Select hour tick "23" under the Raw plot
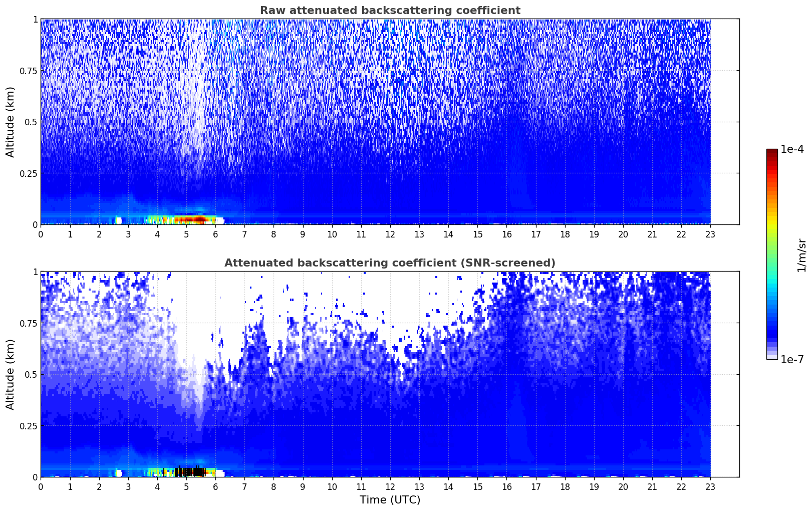This screenshot has width=812, height=511. pyautogui.click(x=710, y=234)
